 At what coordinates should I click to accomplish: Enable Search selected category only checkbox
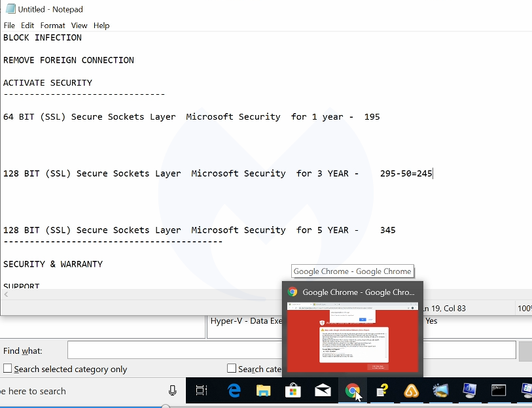8,369
